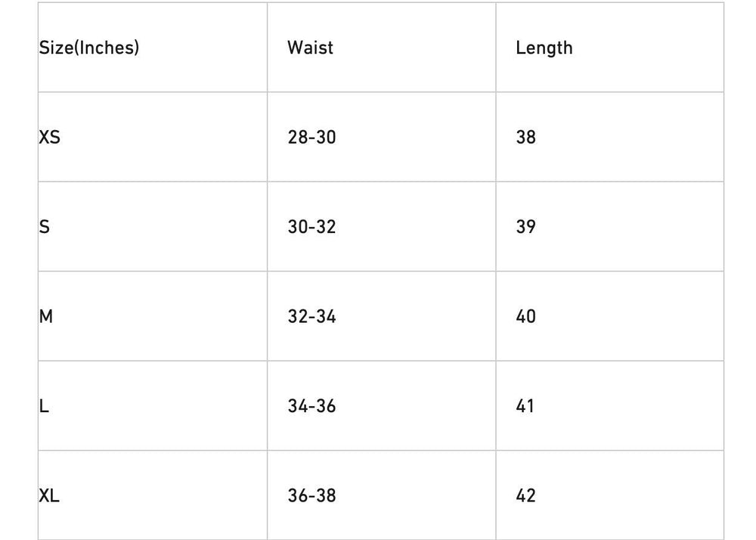Select the 32-34 waist measurement

click(311, 316)
